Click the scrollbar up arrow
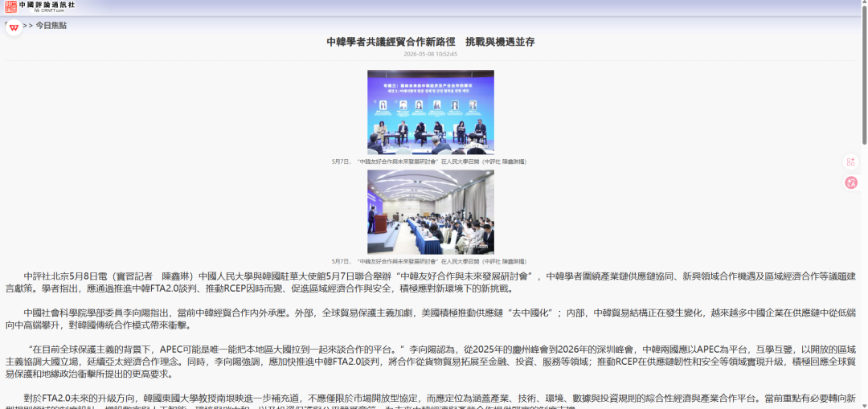The height and width of the screenshot is (409, 868). click(x=863, y=3)
